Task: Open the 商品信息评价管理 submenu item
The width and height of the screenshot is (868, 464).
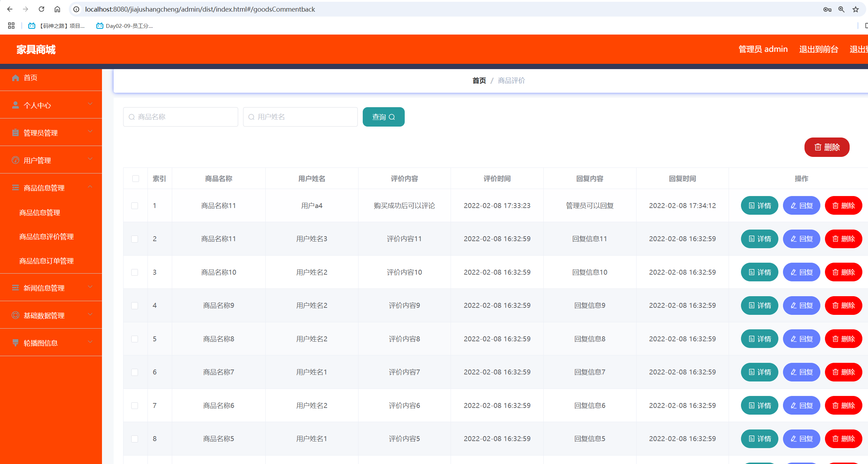Action: pos(47,237)
